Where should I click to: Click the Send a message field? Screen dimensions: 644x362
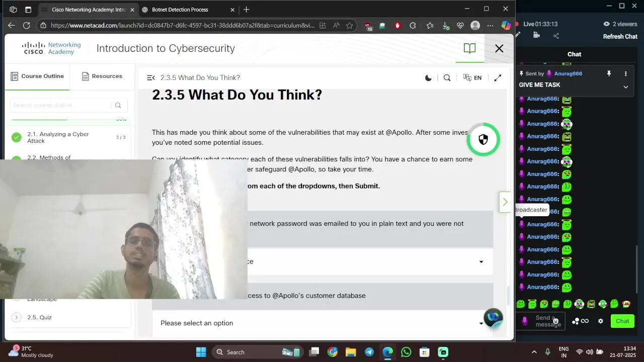coord(540,321)
